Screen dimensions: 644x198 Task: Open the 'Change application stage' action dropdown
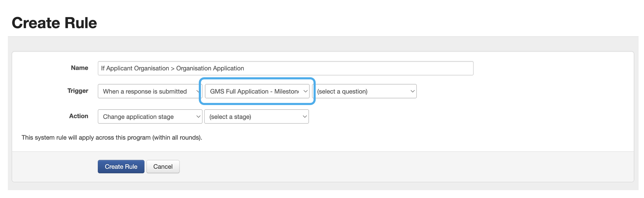(x=148, y=117)
